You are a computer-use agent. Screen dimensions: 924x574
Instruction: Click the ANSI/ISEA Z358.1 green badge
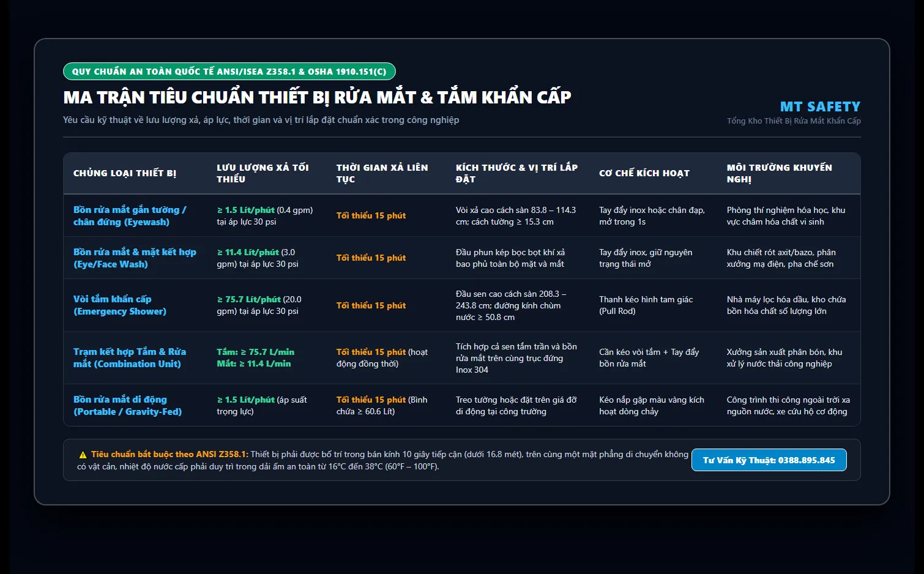pos(229,72)
